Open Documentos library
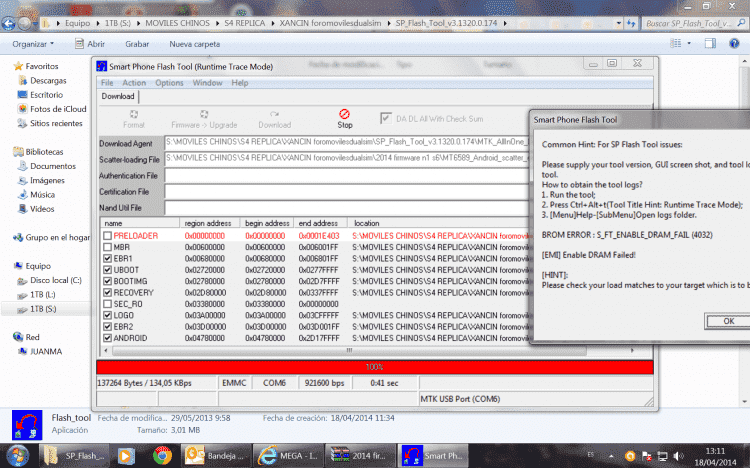 click(53, 166)
